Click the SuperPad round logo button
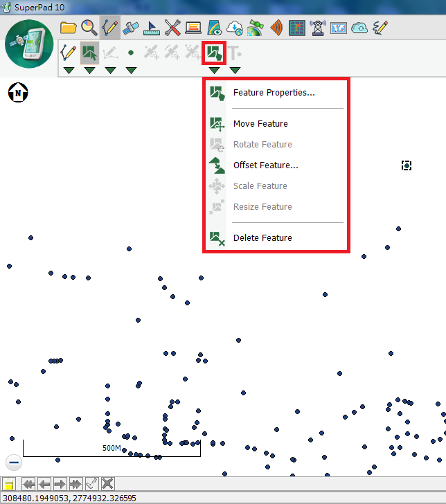The width and height of the screenshot is (446, 504). tap(29, 44)
